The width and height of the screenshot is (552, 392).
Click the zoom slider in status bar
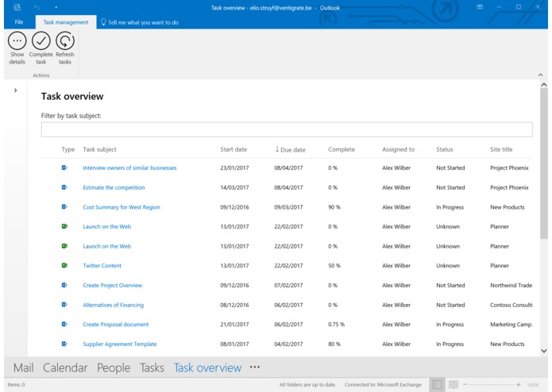[x=492, y=385]
